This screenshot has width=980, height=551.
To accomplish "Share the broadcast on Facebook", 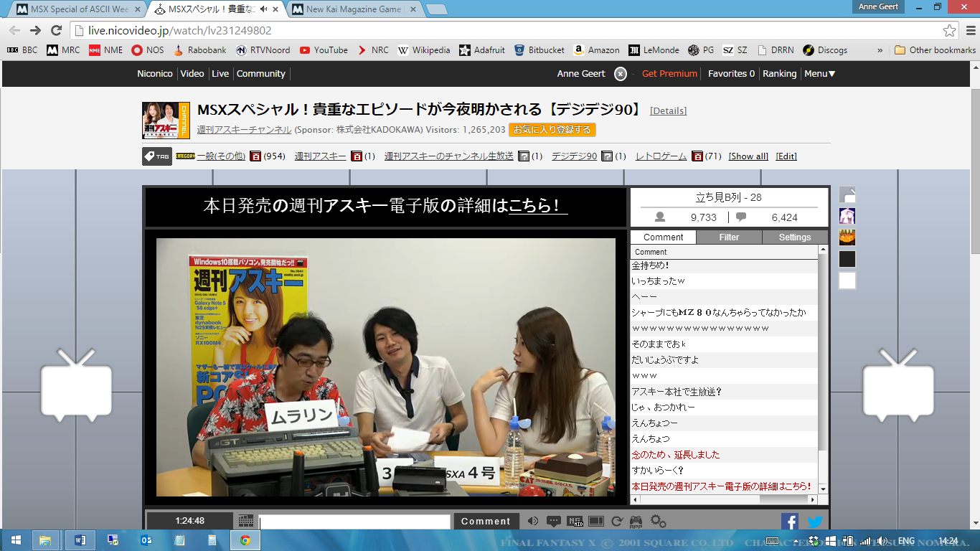I will tap(790, 522).
